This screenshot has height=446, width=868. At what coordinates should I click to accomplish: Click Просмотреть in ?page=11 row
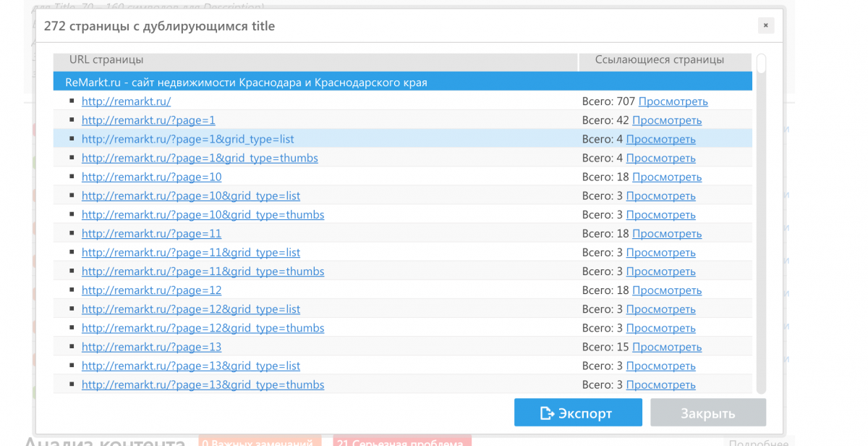coord(667,233)
